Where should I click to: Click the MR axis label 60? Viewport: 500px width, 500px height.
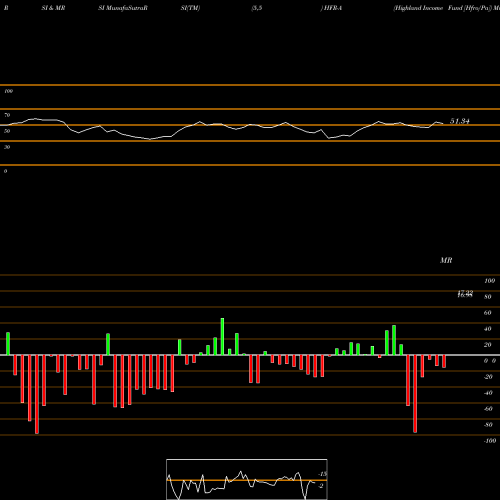[x=488, y=313]
